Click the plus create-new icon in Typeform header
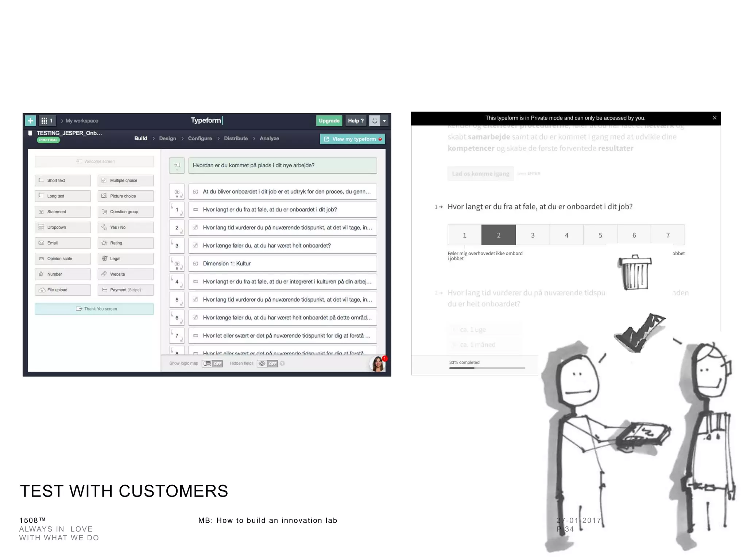Viewport: 747px width, 560px height. (30, 121)
